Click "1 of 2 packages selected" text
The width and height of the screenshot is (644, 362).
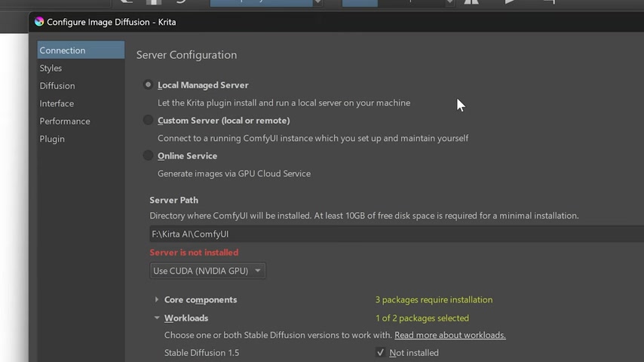pos(422,318)
